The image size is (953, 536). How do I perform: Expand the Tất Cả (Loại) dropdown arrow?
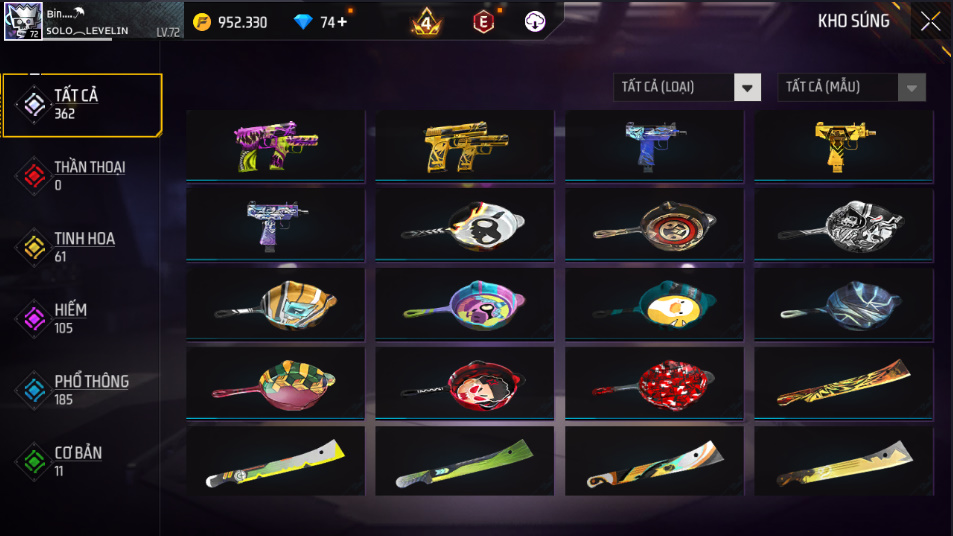747,88
